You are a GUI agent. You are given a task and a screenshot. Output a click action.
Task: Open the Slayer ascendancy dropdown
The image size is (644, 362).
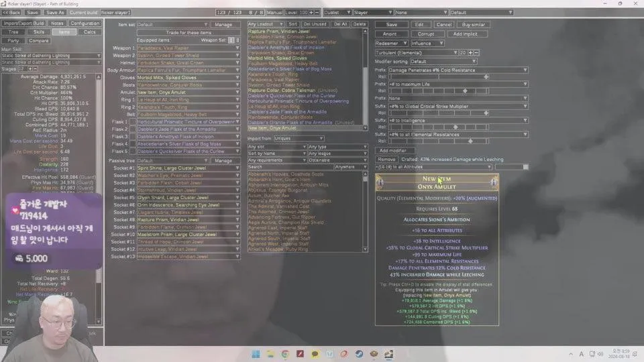coord(373,13)
